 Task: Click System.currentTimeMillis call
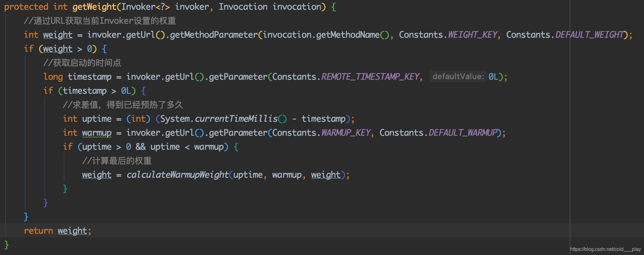click(224, 119)
